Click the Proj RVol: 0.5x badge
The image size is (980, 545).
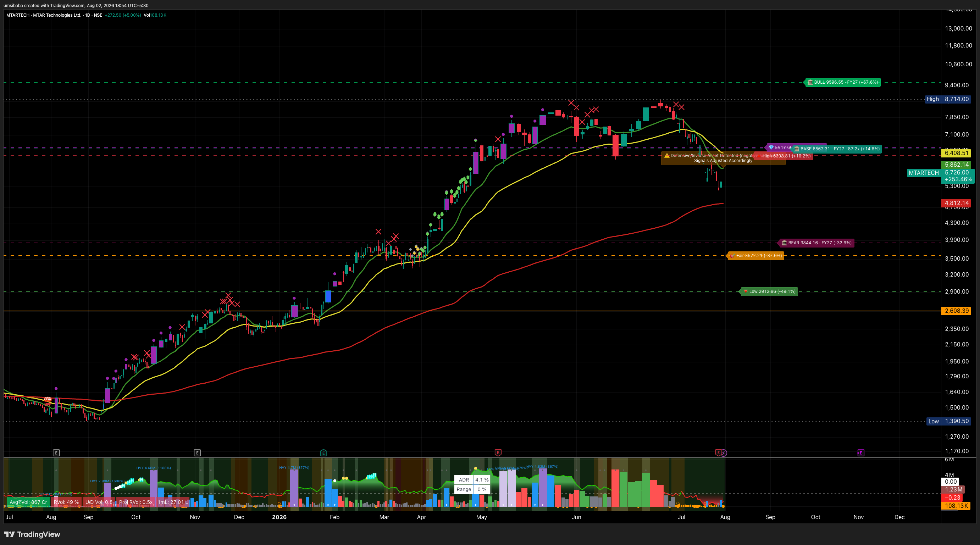(x=135, y=502)
